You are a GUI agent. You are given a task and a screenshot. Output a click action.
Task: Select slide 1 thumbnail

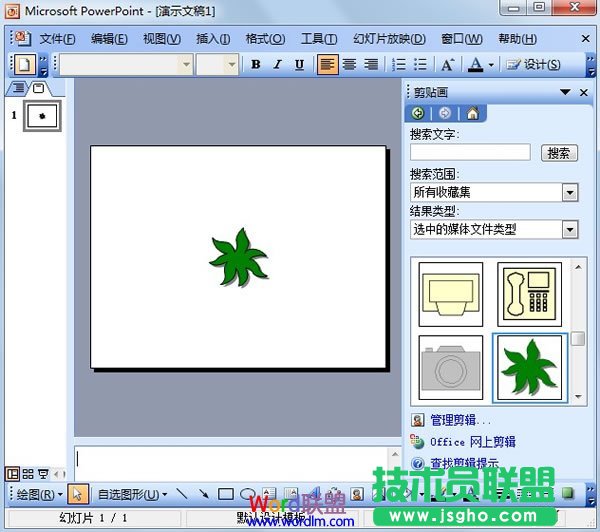click(x=42, y=116)
